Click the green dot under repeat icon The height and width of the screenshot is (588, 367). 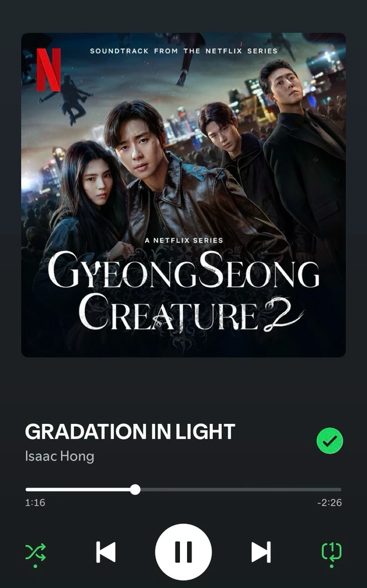point(332,566)
